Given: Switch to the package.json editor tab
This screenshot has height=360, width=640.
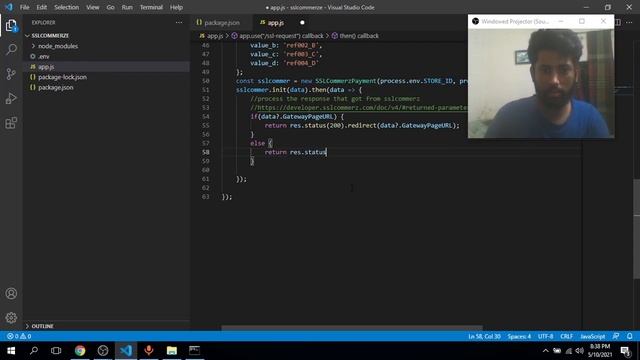Looking at the screenshot, I should coord(222,23).
